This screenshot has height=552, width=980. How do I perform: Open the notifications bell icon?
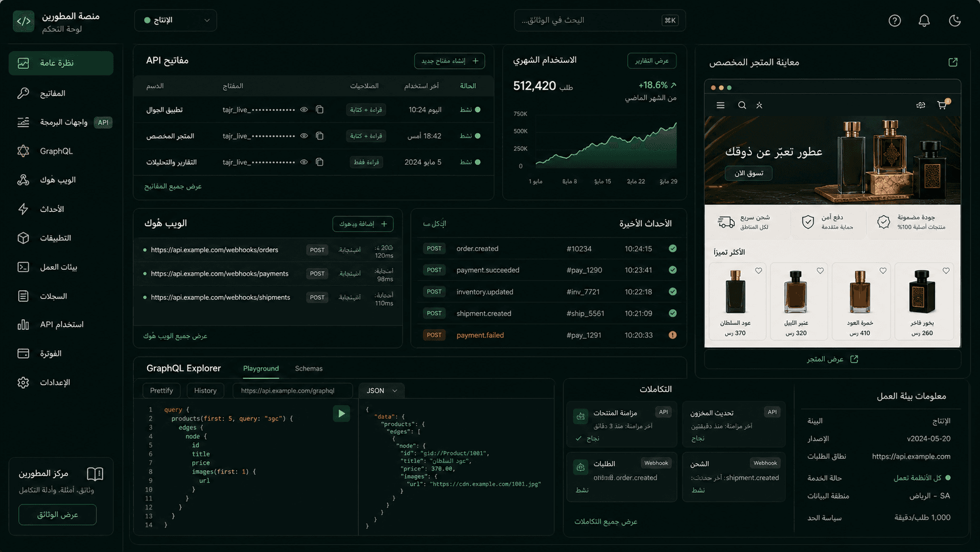pyautogui.click(x=924, y=21)
